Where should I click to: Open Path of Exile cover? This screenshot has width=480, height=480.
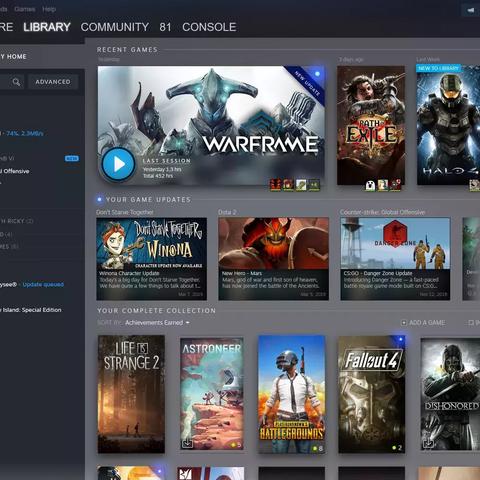coord(371,125)
